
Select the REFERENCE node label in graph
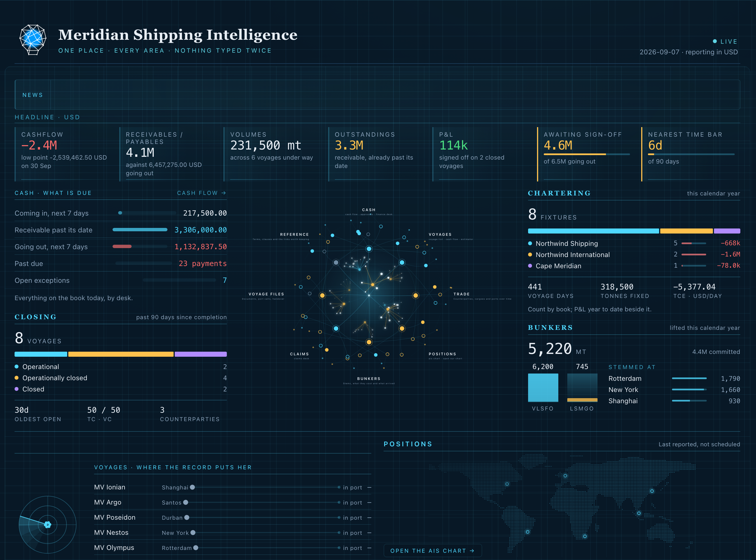[294, 234]
